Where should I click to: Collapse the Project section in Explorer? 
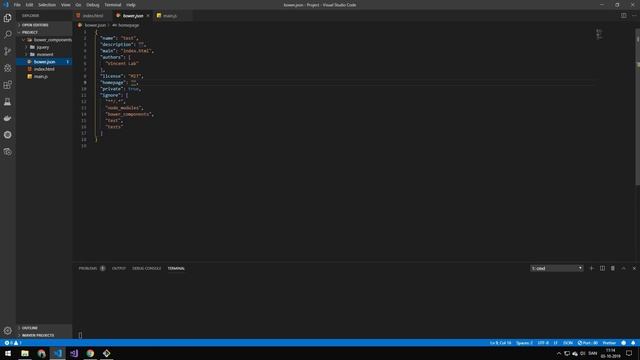tap(44, 32)
